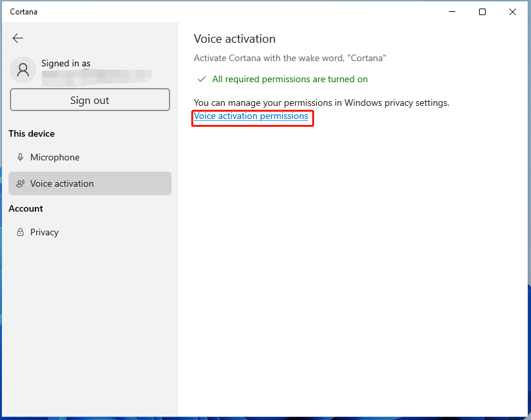The width and height of the screenshot is (531, 420).
Task: Click the back arrow navigation icon
Action: tap(18, 38)
